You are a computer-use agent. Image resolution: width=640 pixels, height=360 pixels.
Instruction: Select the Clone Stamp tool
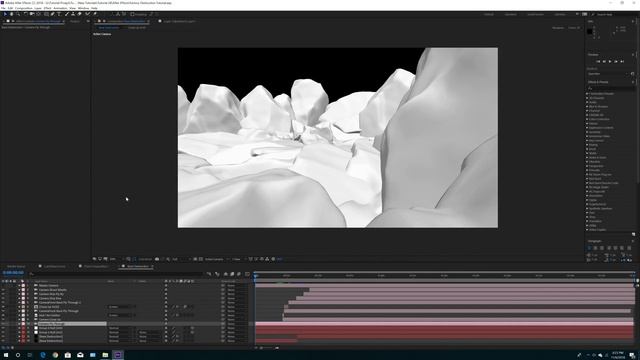pos(73,14)
